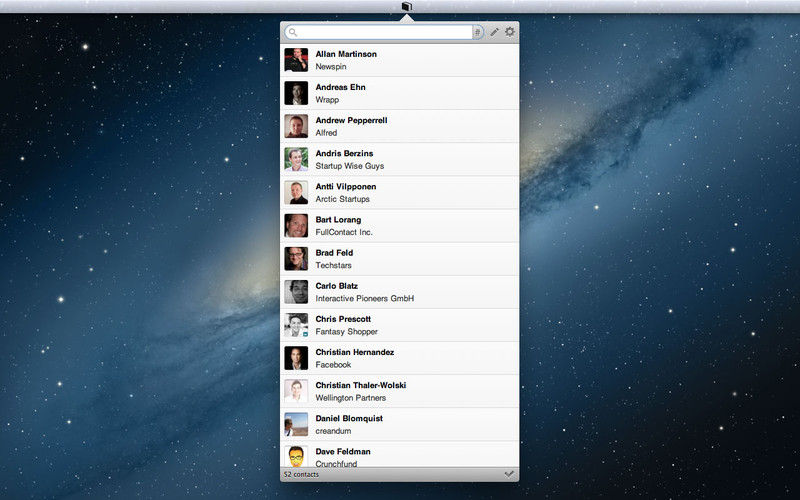Open Christian Thaler-Wolski contact

click(x=399, y=391)
